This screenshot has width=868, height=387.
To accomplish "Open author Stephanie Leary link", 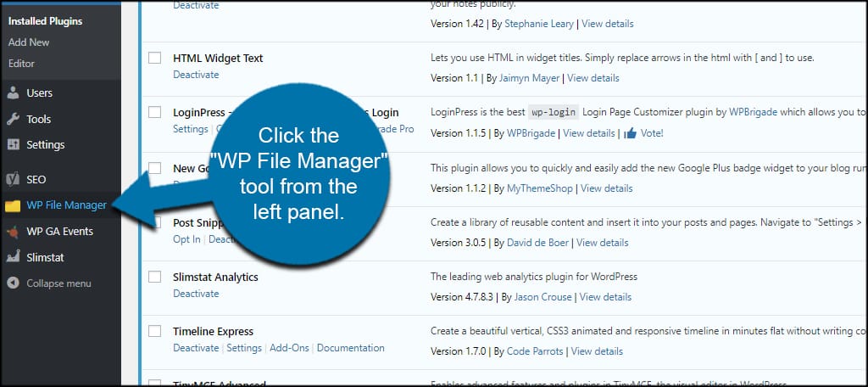I will (538, 24).
